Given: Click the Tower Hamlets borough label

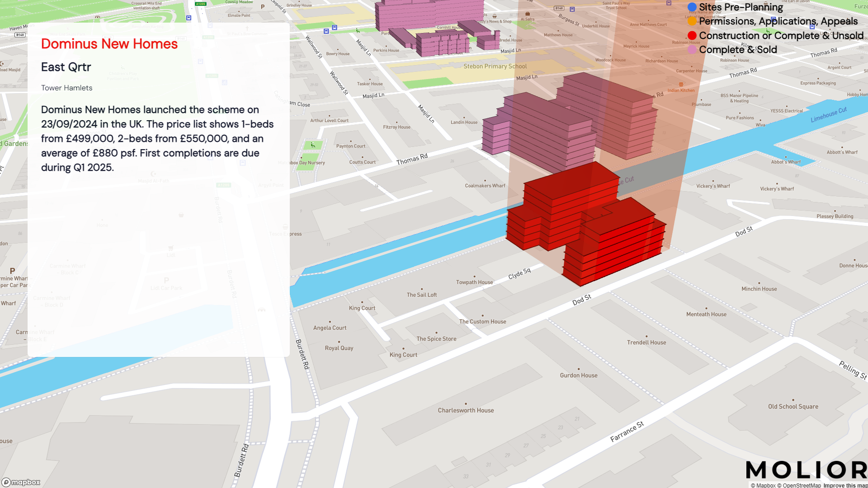Looking at the screenshot, I should coord(66,88).
